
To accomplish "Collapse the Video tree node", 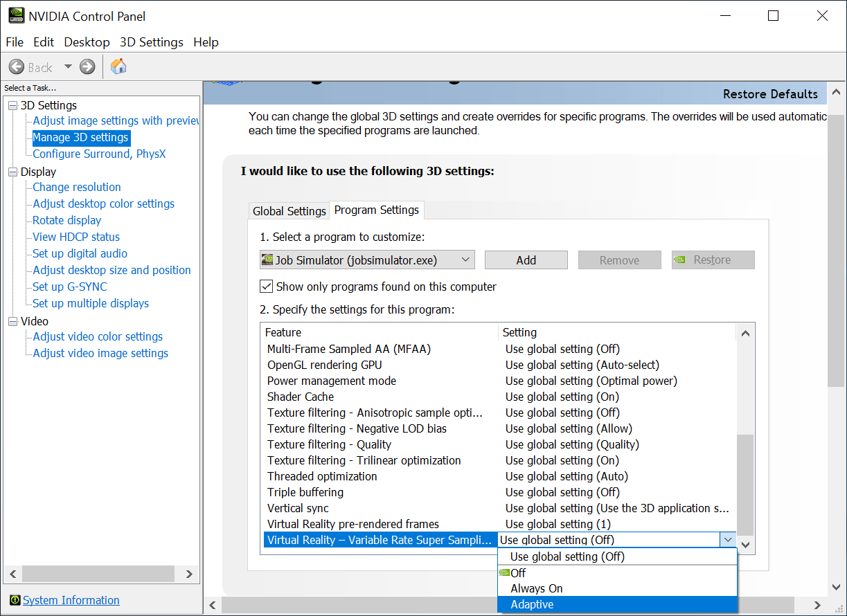I will tap(12, 321).
